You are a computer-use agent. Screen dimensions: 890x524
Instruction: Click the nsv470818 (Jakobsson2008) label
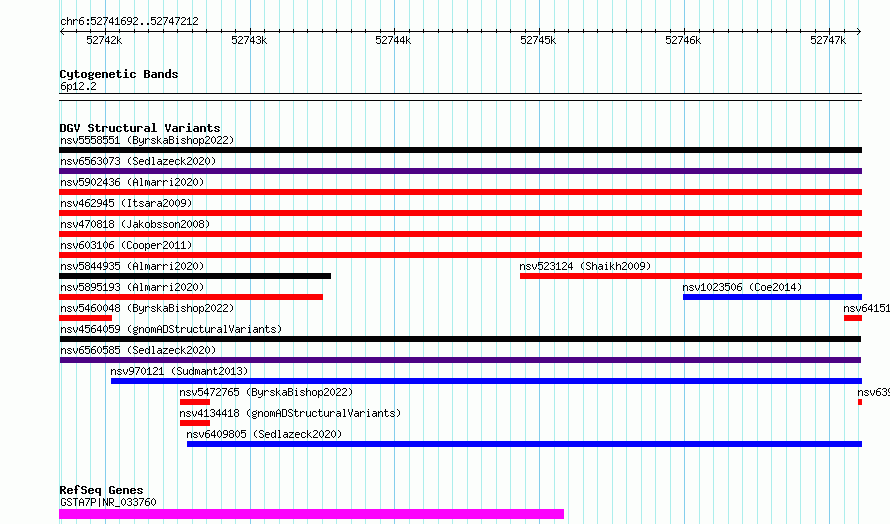(135, 224)
